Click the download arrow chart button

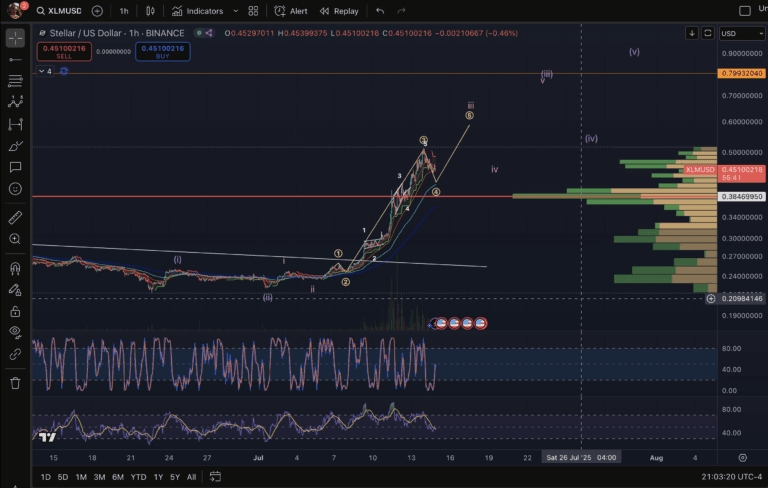[692, 33]
